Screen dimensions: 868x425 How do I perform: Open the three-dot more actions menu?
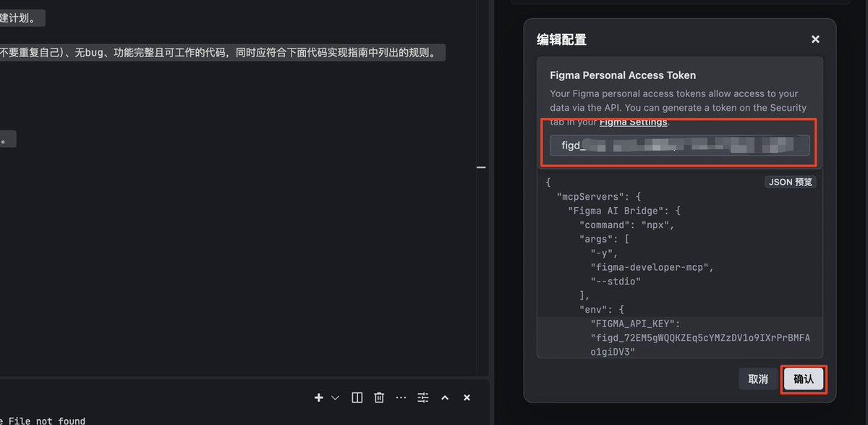click(x=401, y=397)
